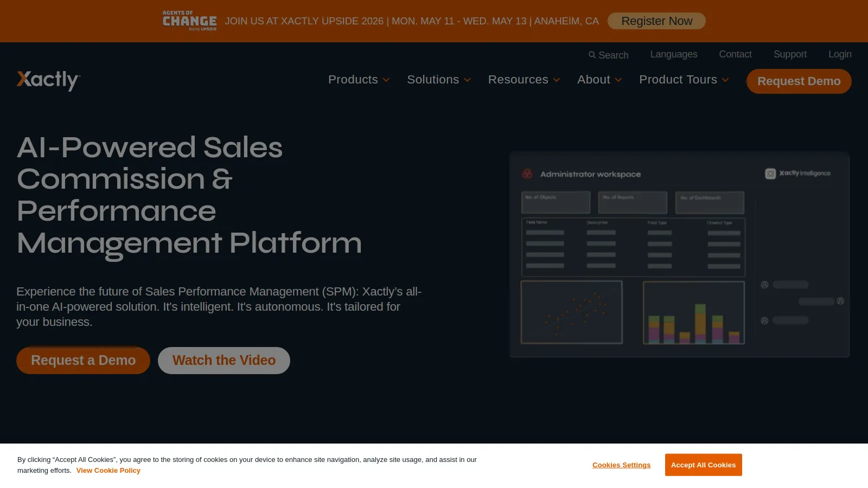Click the Login link
This screenshot has width=868, height=488.
click(840, 54)
